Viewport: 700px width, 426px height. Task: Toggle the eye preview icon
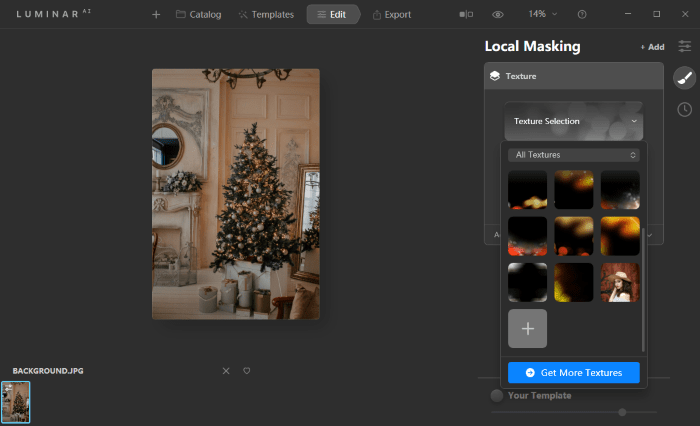(x=498, y=15)
